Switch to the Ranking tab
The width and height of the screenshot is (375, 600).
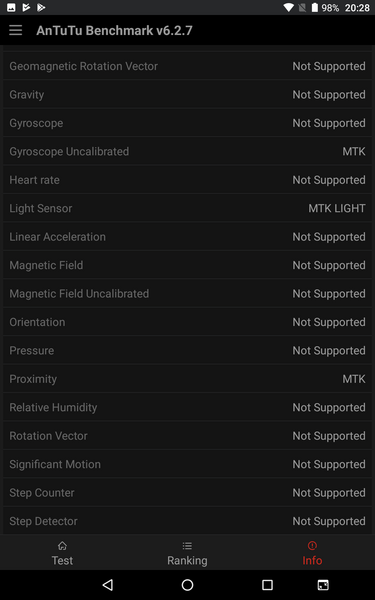[x=187, y=552]
